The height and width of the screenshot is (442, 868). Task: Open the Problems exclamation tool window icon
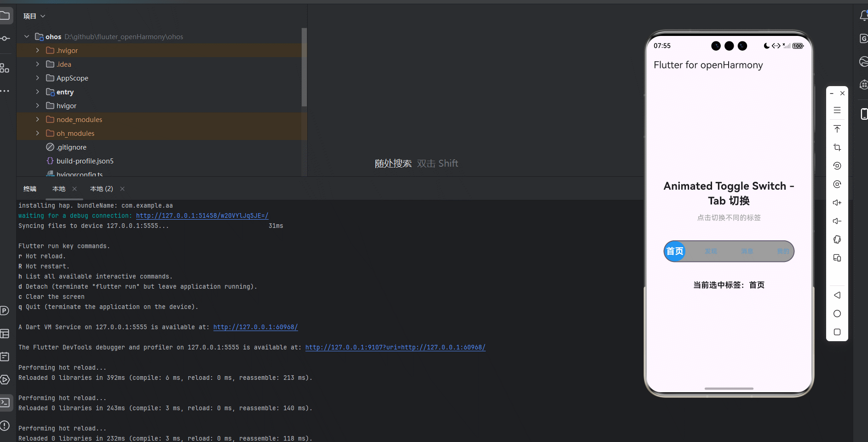(5, 426)
